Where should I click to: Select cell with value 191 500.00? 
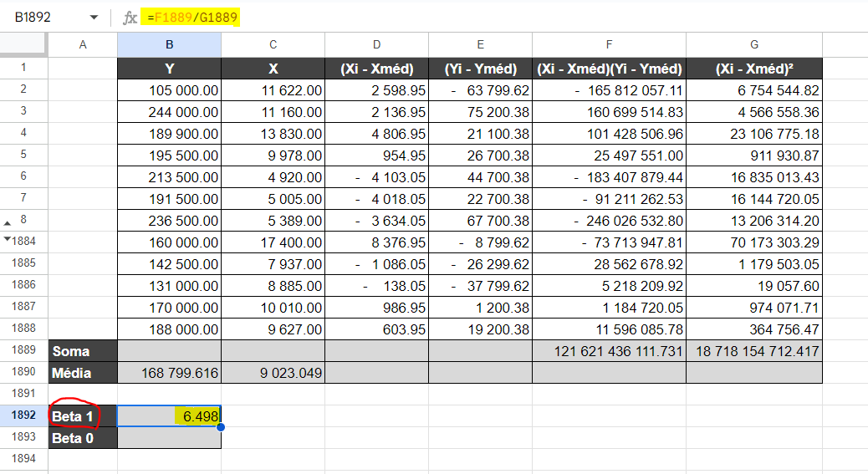(170, 199)
